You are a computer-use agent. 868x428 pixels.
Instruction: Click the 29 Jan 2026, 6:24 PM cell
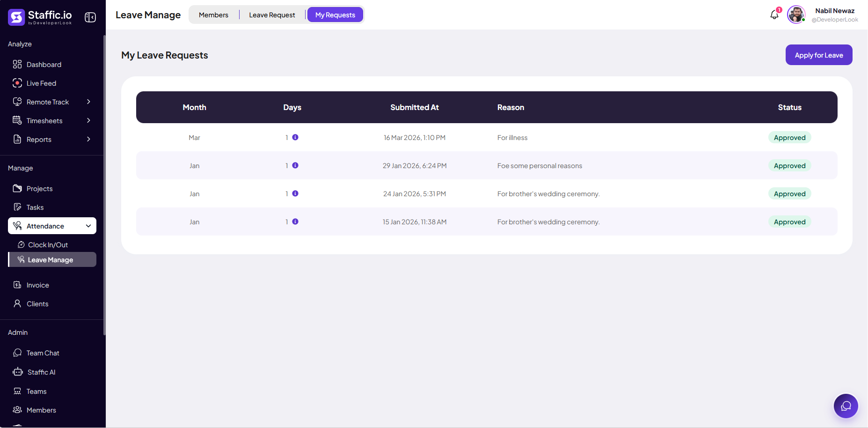pyautogui.click(x=415, y=165)
